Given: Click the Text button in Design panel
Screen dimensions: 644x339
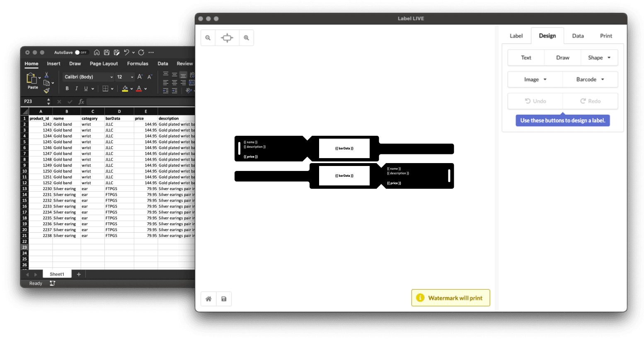Looking at the screenshot, I should pos(526,58).
